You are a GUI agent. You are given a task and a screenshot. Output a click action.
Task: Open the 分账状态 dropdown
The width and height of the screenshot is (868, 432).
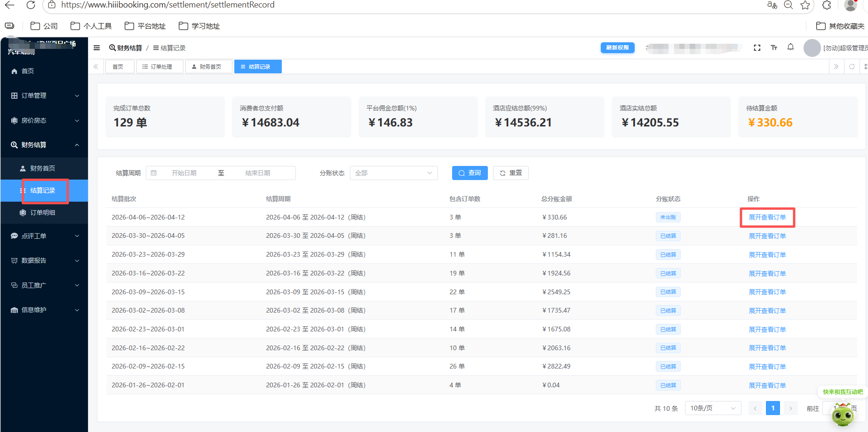point(394,173)
